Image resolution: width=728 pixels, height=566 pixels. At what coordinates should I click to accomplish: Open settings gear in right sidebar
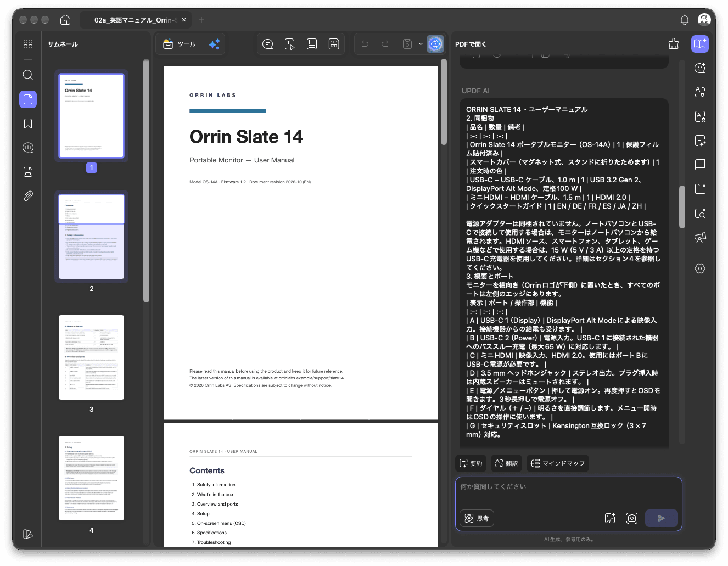pos(700,268)
